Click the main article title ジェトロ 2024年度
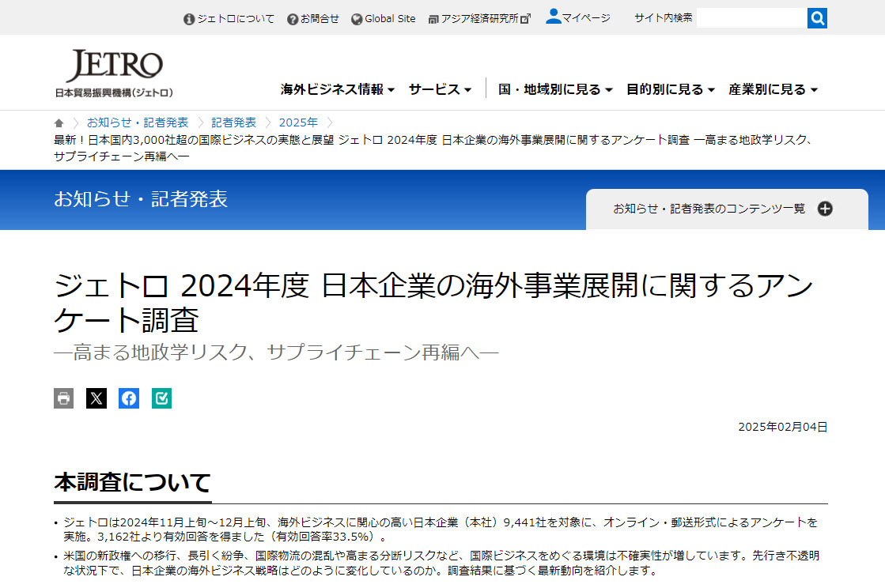Image resolution: width=885 pixels, height=588 pixels. 433,302
